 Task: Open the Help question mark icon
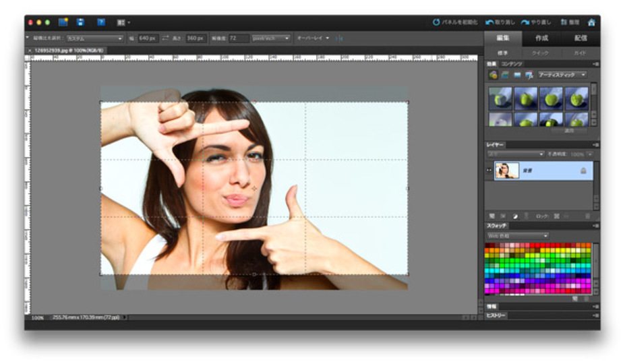point(101,22)
